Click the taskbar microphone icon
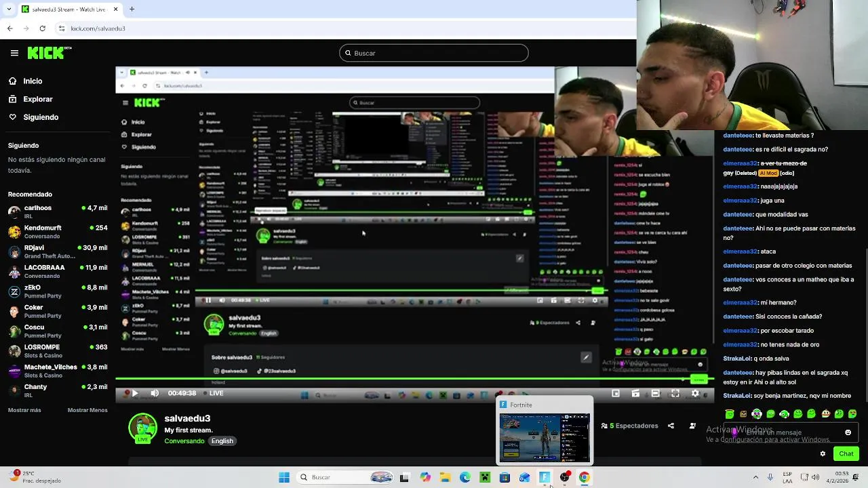 (770, 477)
